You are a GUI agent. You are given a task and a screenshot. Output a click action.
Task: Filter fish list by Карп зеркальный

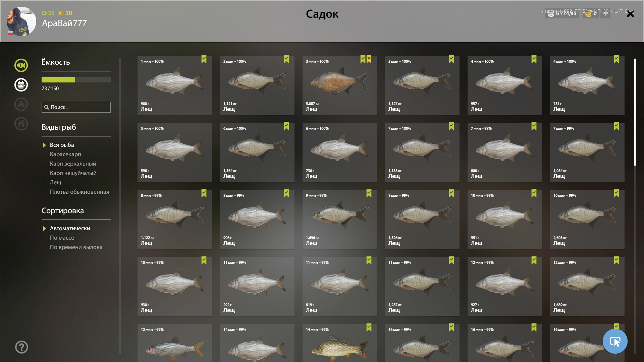(73, 164)
